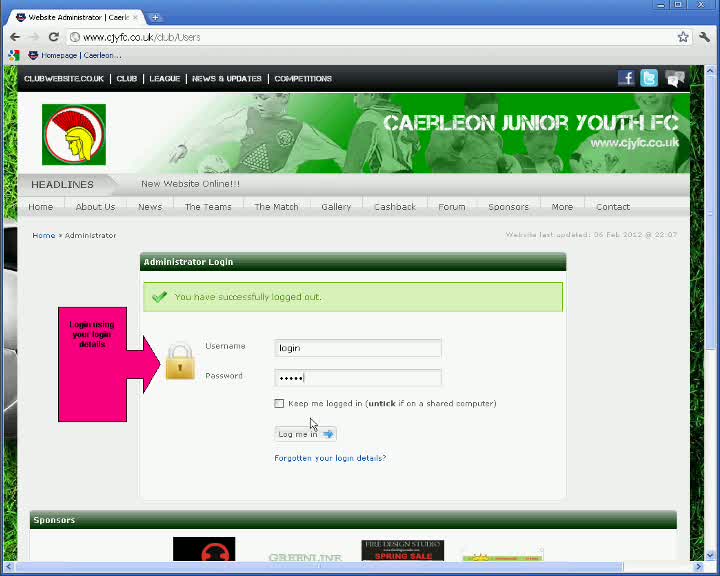Click the address bar URL field

[372, 37]
